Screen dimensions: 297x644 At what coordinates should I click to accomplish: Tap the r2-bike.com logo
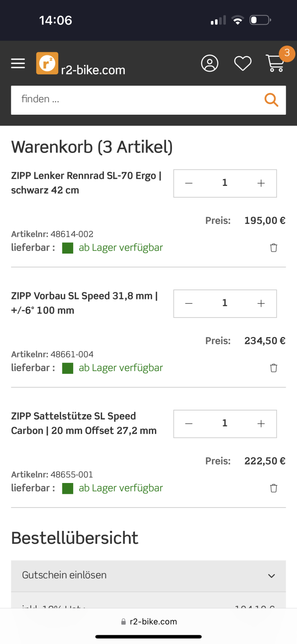coord(81,64)
